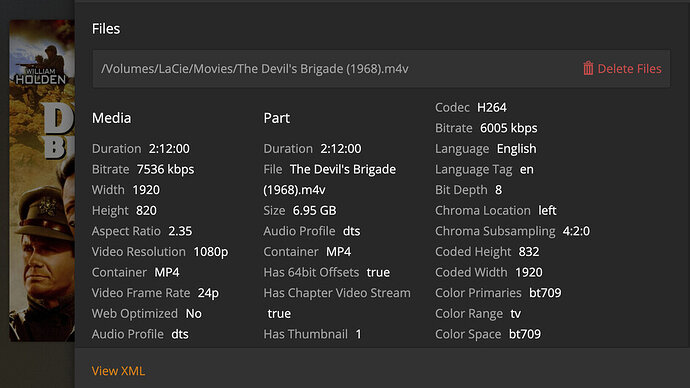690x388 pixels.
Task: Click the Chroma Location value left
Action: point(547,211)
